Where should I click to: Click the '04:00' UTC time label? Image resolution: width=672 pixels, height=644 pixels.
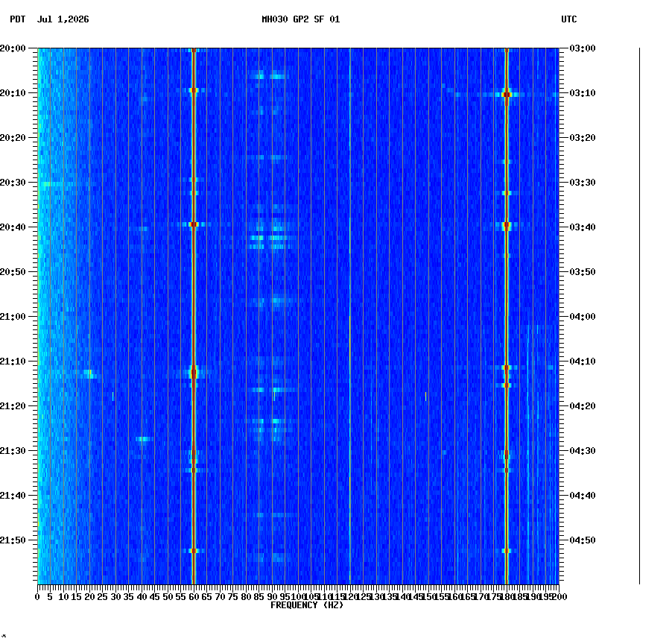tap(583, 317)
